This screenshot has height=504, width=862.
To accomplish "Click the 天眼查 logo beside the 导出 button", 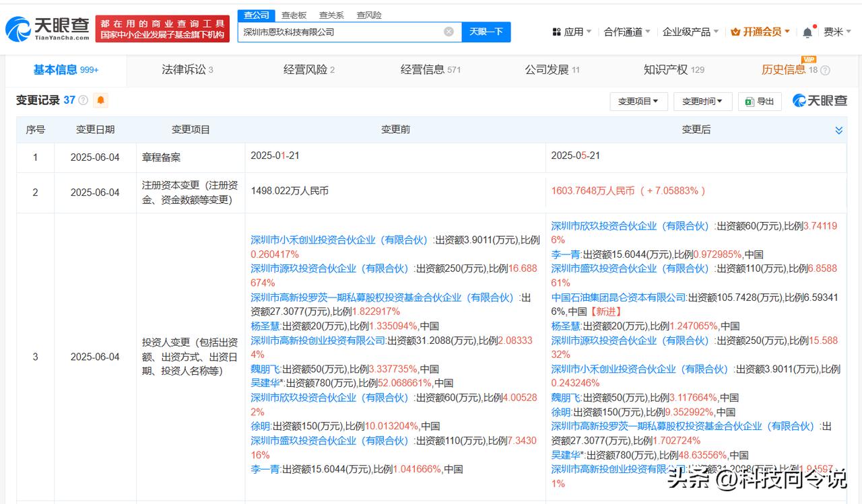I will tap(820, 101).
